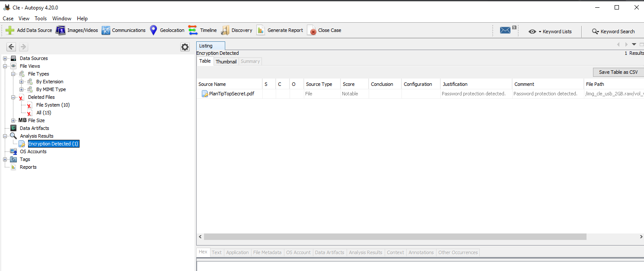Open the Keyword Lists dropdown
Screen dimensions: 644x271
(x=550, y=32)
